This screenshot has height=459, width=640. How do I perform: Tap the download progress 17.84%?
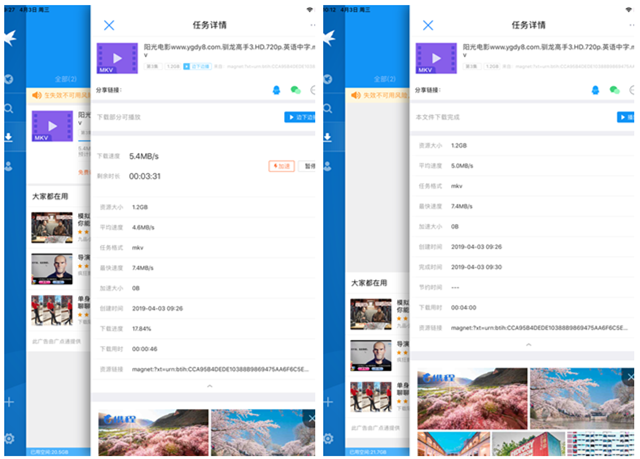click(x=142, y=328)
